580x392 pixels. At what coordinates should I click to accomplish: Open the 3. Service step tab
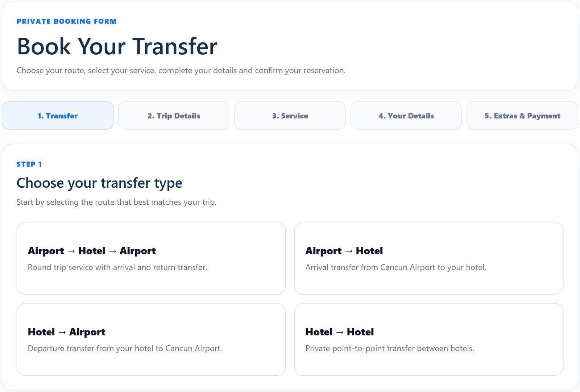point(290,116)
